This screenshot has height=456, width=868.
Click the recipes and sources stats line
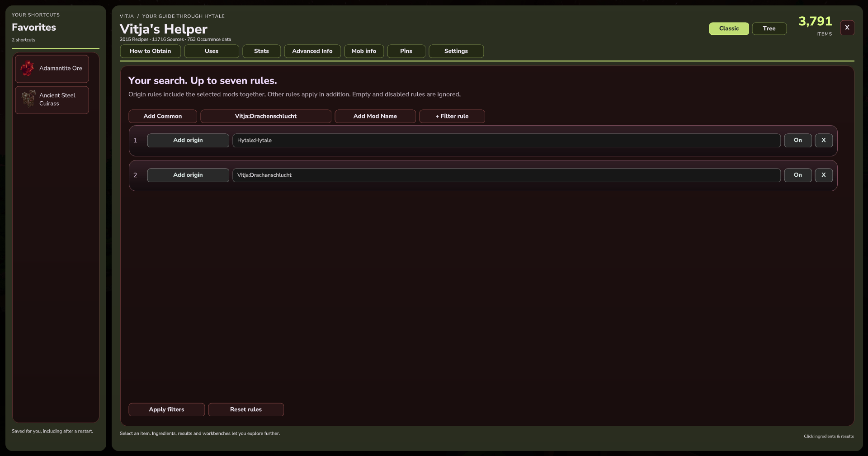tap(175, 39)
